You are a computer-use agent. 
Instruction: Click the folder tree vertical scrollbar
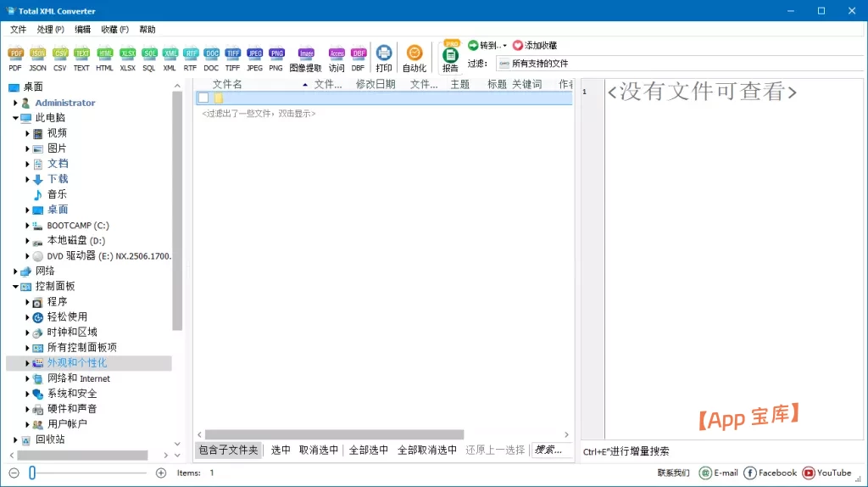[x=177, y=210]
